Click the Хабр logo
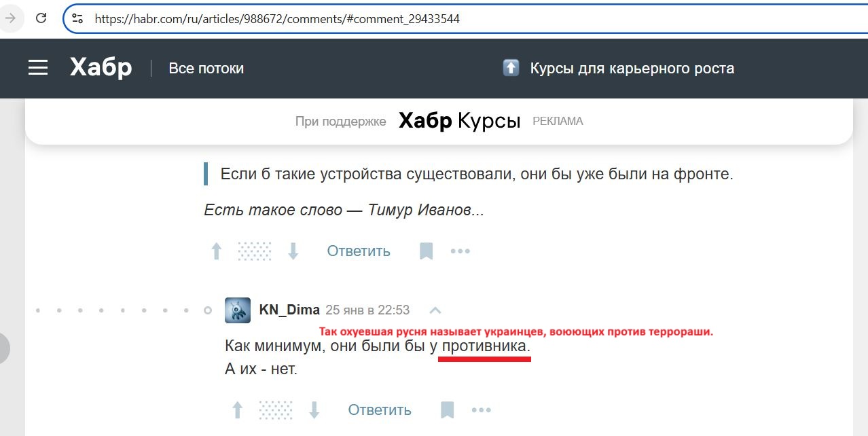This screenshot has width=868, height=436. tap(101, 68)
